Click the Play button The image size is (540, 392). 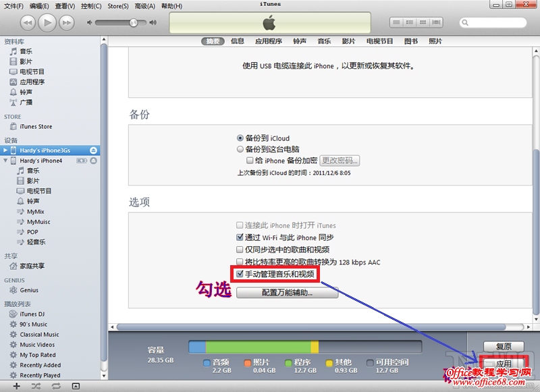pyautogui.click(x=47, y=23)
